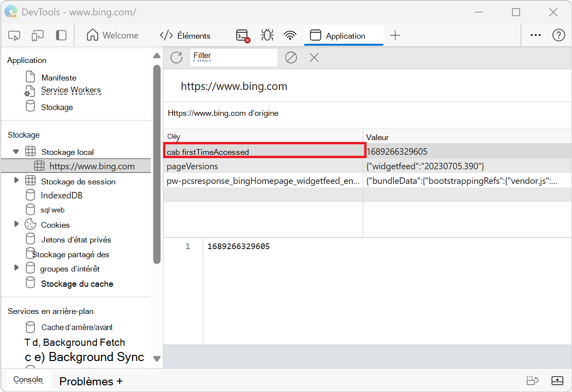Image resolution: width=572 pixels, height=392 pixels.
Task: Click the Help question mark icon
Action: [x=558, y=35]
